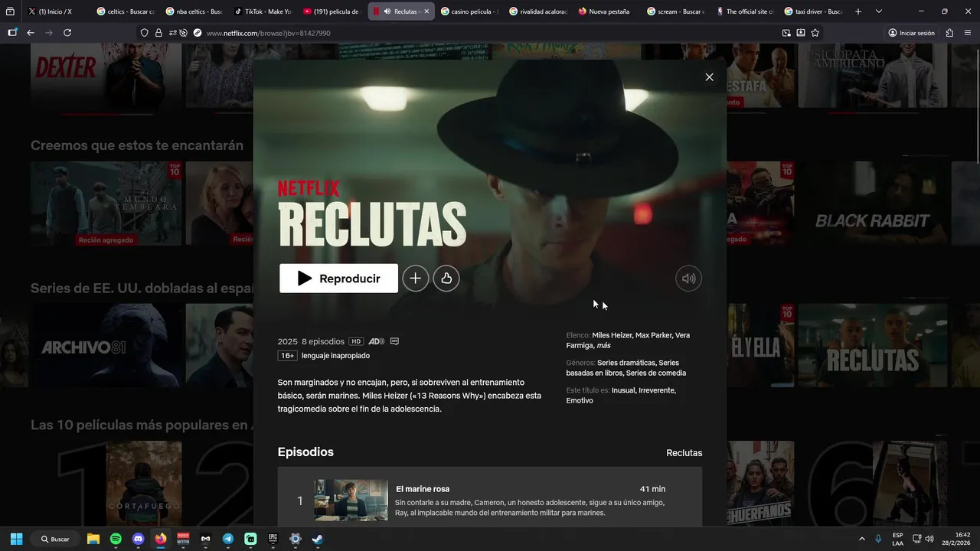Viewport: 980px width, 551px height.
Task: Click 'Iniciar sesión' account button
Action: click(x=912, y=33)
